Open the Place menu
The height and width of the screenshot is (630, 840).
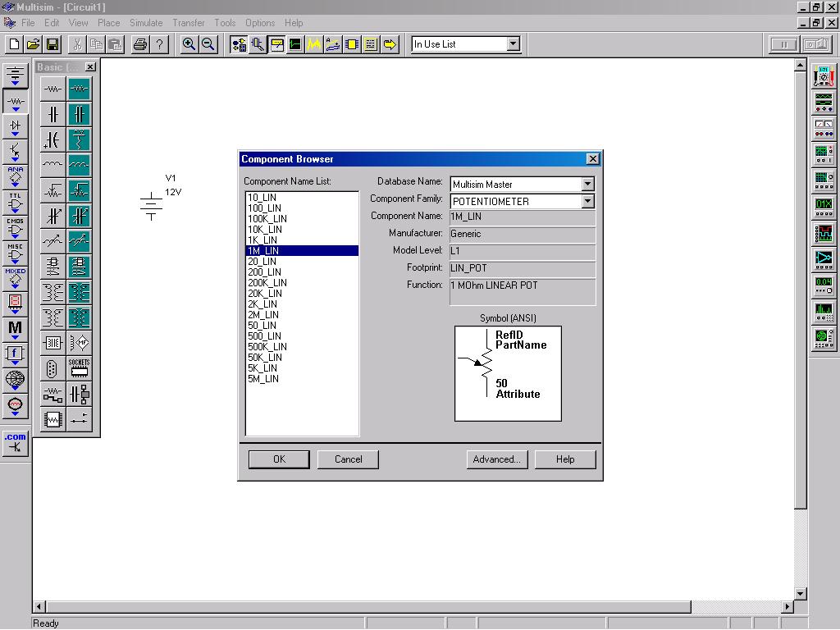tap(109, 22)
